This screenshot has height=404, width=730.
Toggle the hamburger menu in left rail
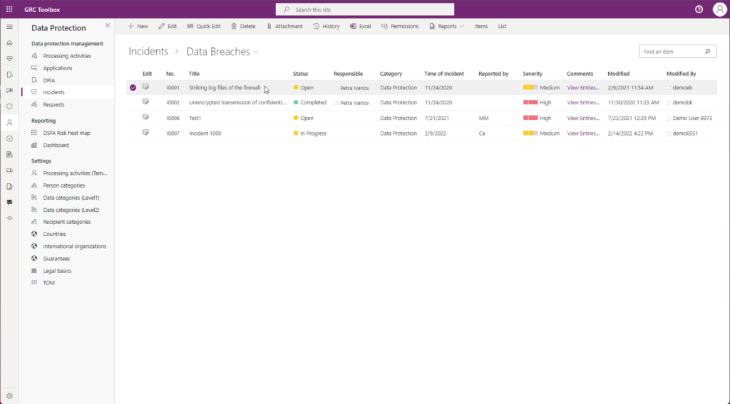tap(9, 27)
